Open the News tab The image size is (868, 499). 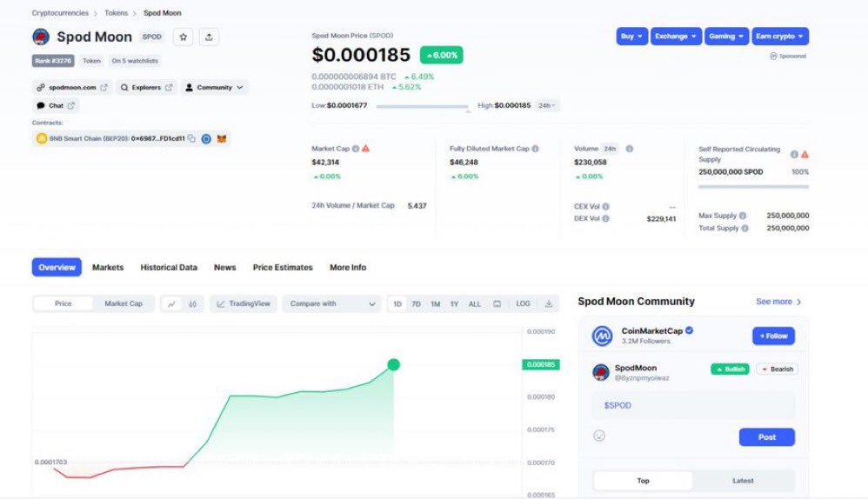click(x=224, y=267)
